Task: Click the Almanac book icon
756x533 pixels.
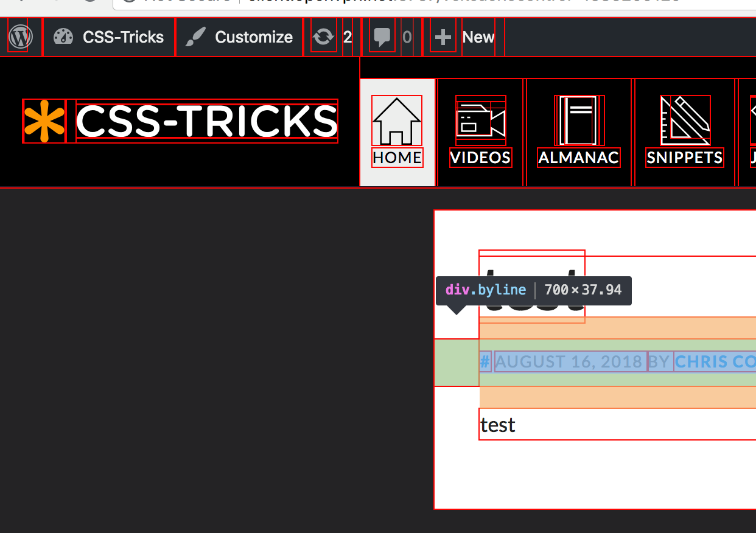Action: pos(579,120)
